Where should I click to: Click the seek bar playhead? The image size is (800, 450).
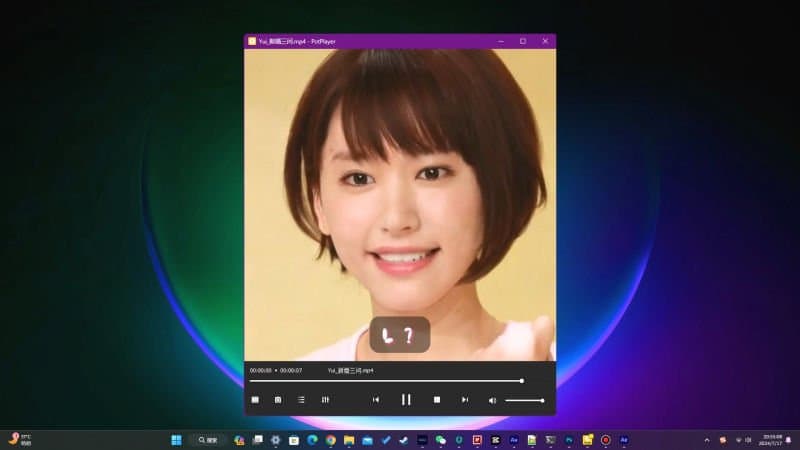tap(521, 381)
